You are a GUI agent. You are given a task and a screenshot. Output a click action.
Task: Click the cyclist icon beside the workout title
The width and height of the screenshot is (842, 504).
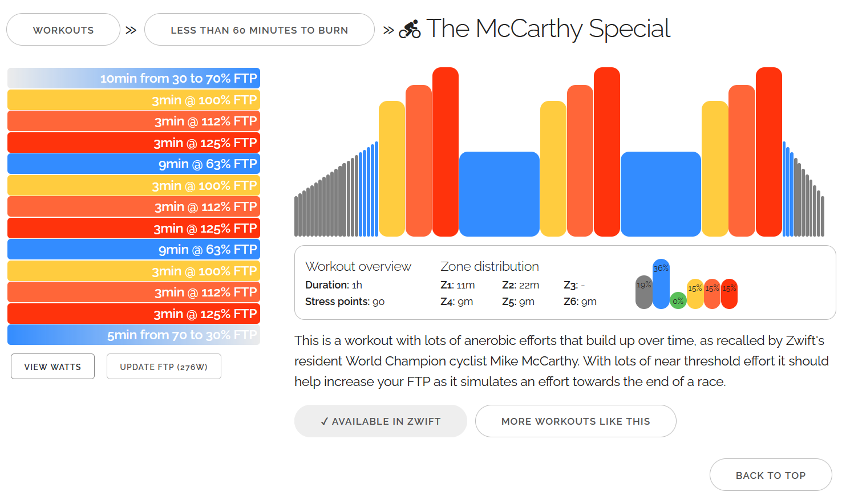tap(410, 29)
